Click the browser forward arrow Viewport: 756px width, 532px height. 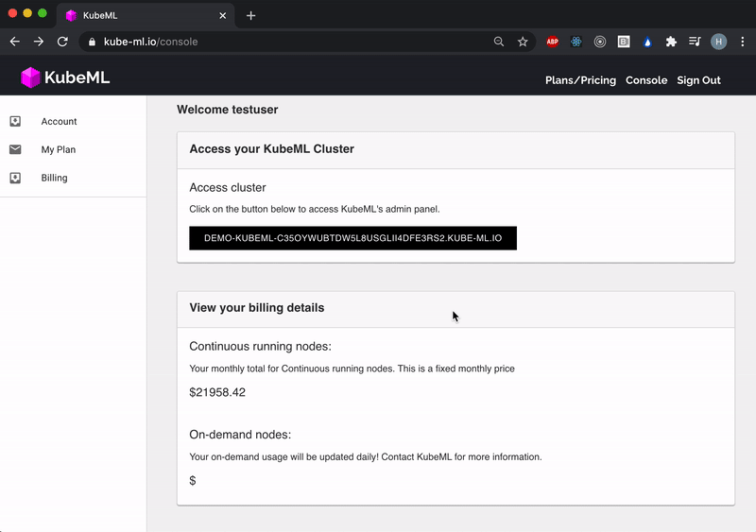click(x=39, y=42)
